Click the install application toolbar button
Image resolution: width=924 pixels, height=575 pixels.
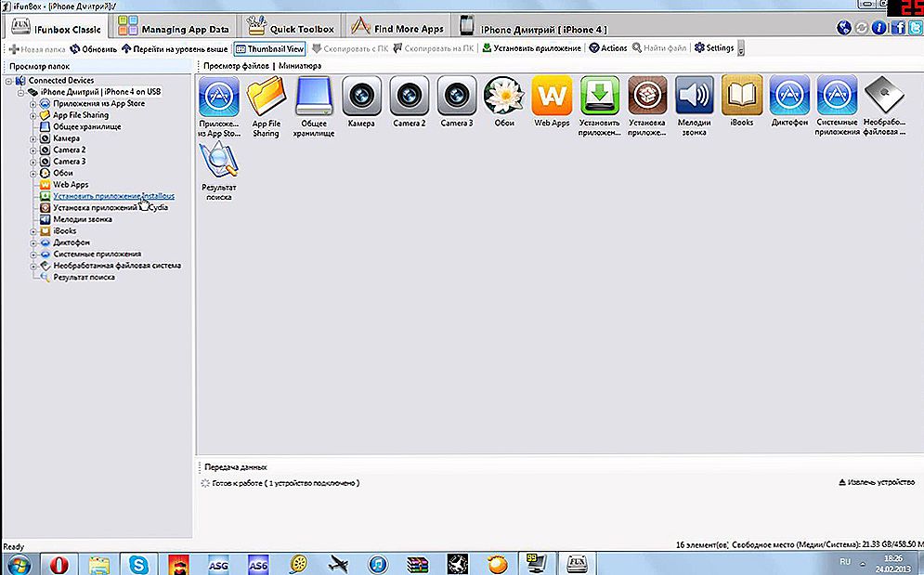tap(532, 48)
